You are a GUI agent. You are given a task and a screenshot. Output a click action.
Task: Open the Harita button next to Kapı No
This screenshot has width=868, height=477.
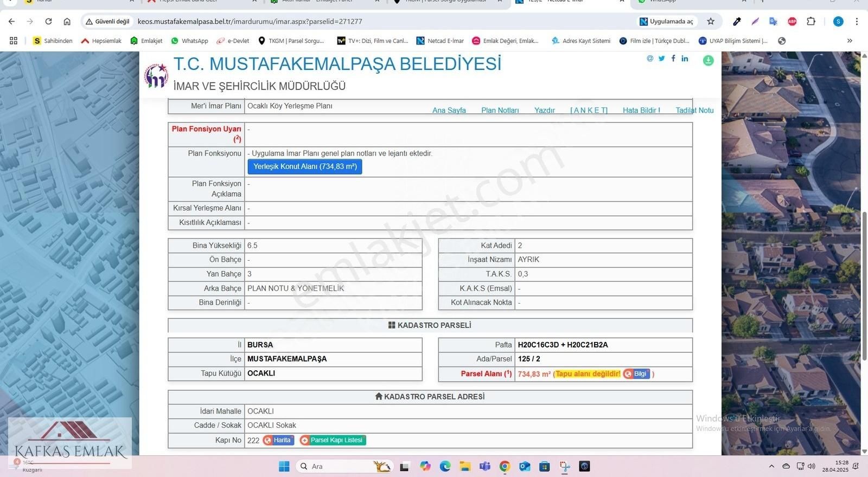coord(278,440)
